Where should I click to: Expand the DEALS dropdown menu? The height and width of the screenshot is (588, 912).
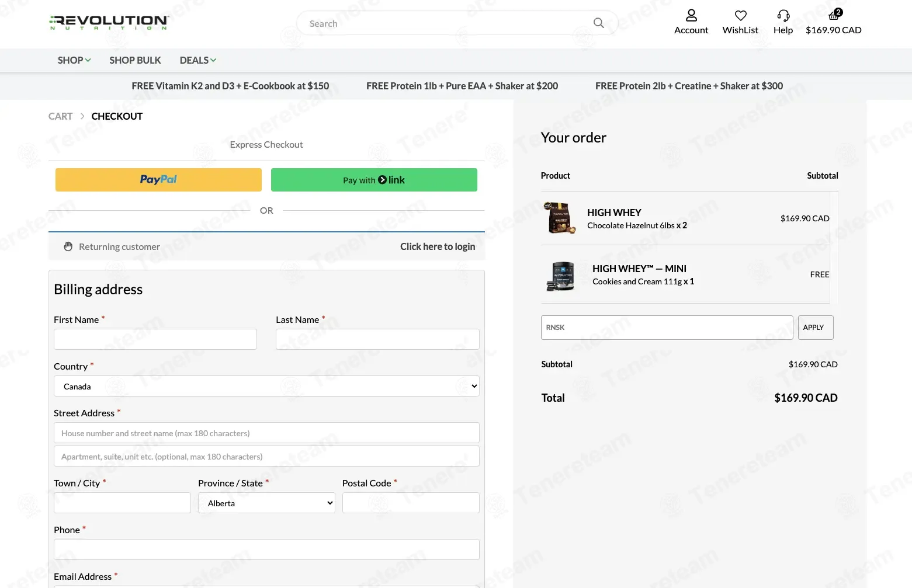198,60
